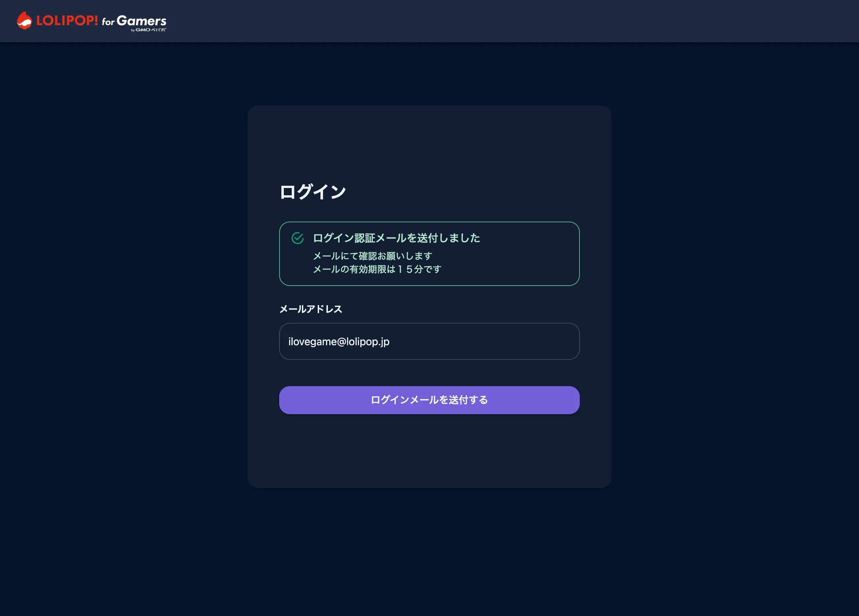
Task: Click the 'for Gamers' logo text
Action: point(134,21)
